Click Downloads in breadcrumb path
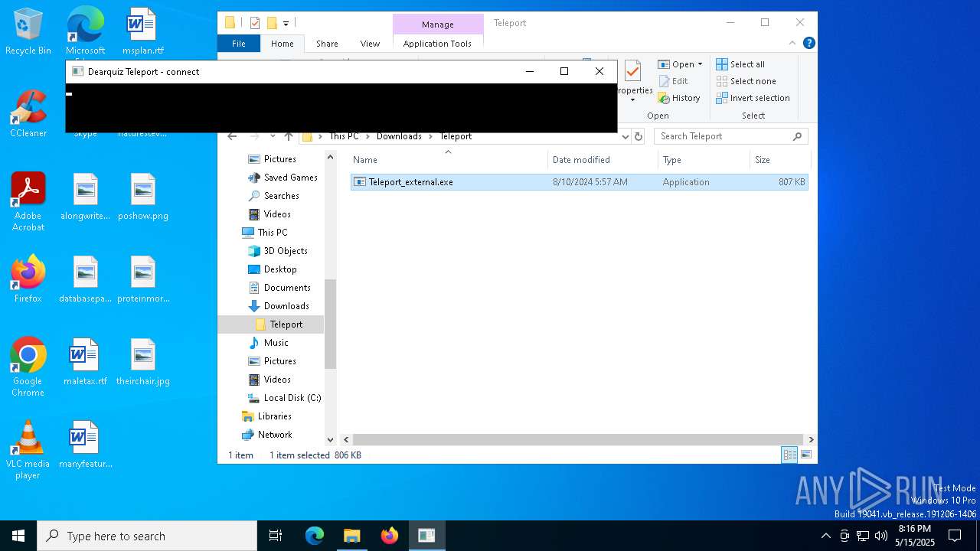This screenshot has width=980, height=551. click(x=399, y=136)
